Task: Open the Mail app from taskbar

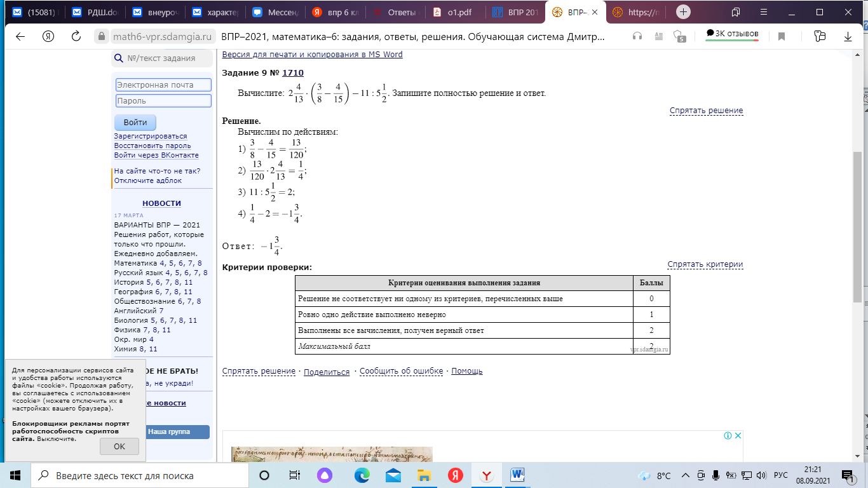Action: coord(393,475)
